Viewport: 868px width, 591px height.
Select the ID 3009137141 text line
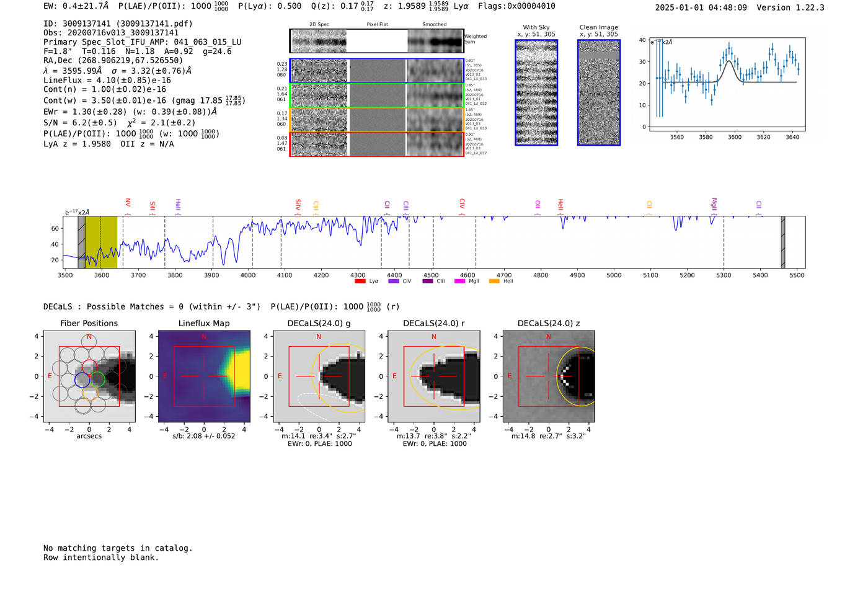point(118,24)
